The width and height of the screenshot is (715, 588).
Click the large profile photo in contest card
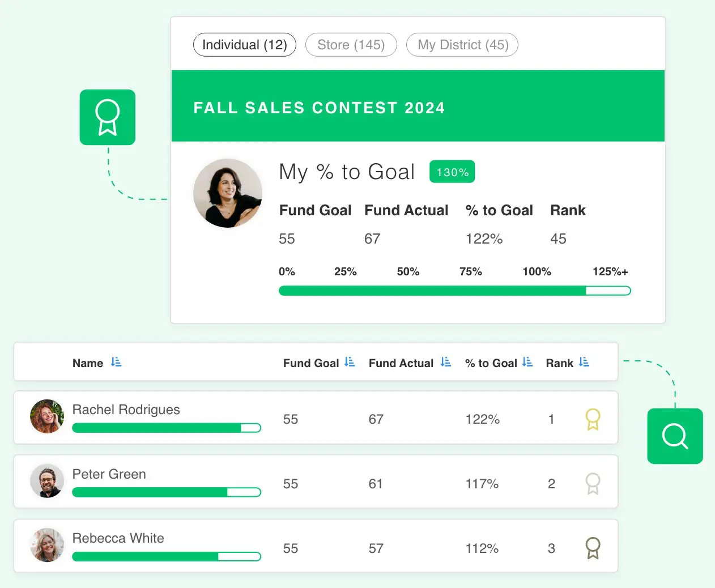tap(228, 193)
